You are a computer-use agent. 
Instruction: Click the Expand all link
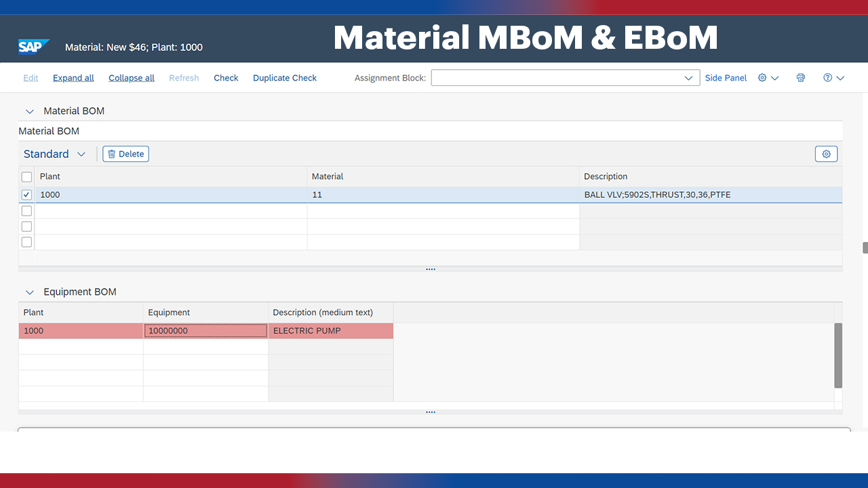(73, 77)
